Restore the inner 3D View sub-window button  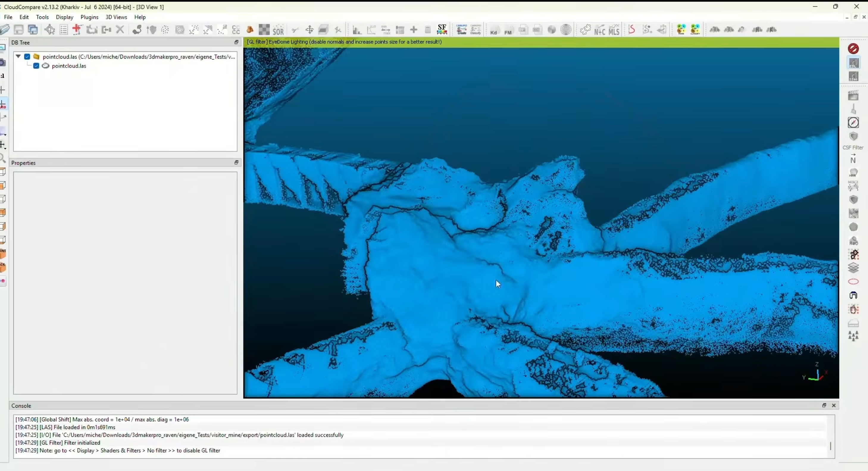(x=855, y=17)
